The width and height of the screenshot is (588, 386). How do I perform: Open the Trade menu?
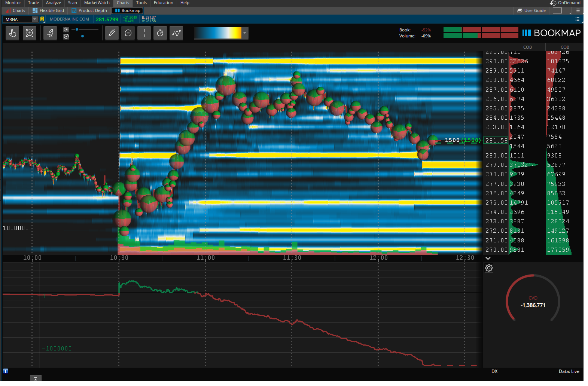pos(33,3)
